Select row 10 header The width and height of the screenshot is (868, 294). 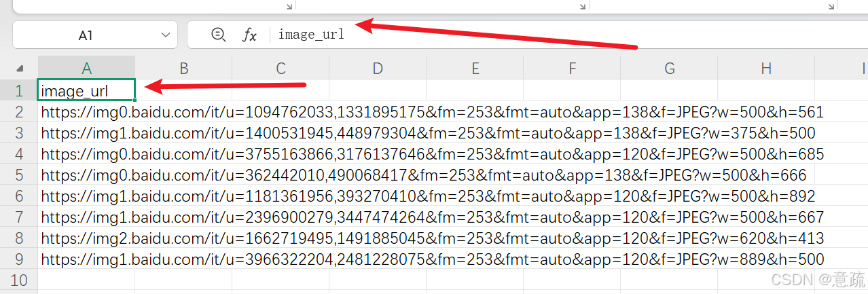click(x=19, y=280)
